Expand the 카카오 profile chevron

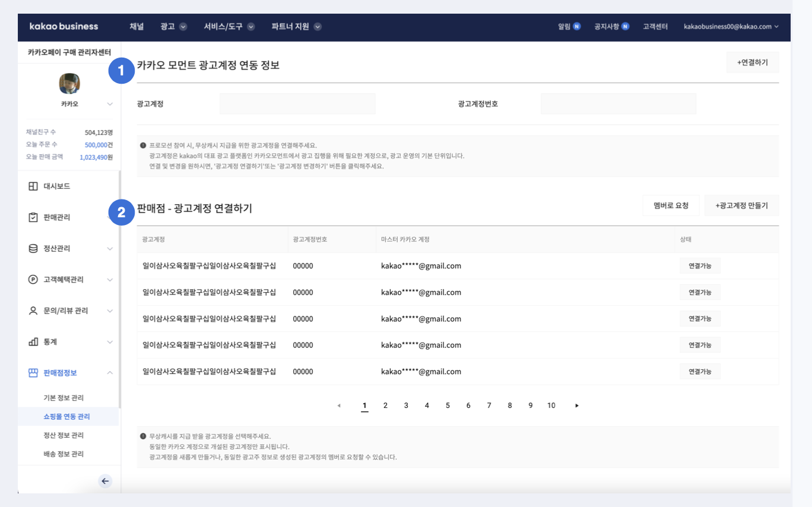pyautogui.click(x=110, y=104)
